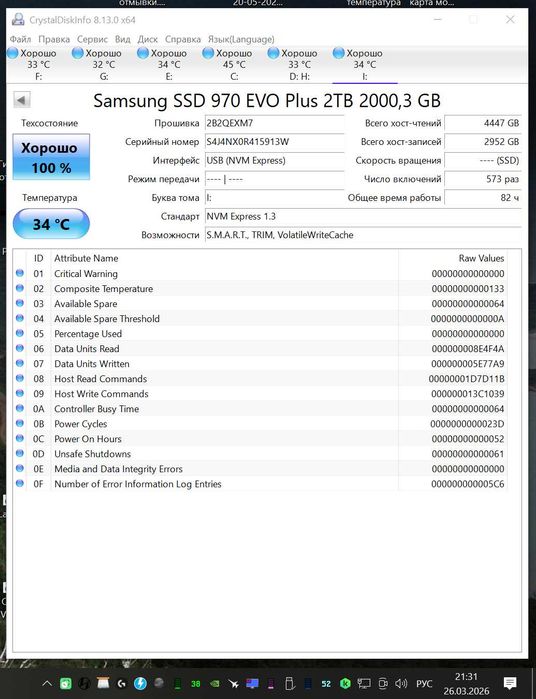Screen dimensions: 536x699
Task: Click the Raw Values column header
Action: (x=481, y=258)
